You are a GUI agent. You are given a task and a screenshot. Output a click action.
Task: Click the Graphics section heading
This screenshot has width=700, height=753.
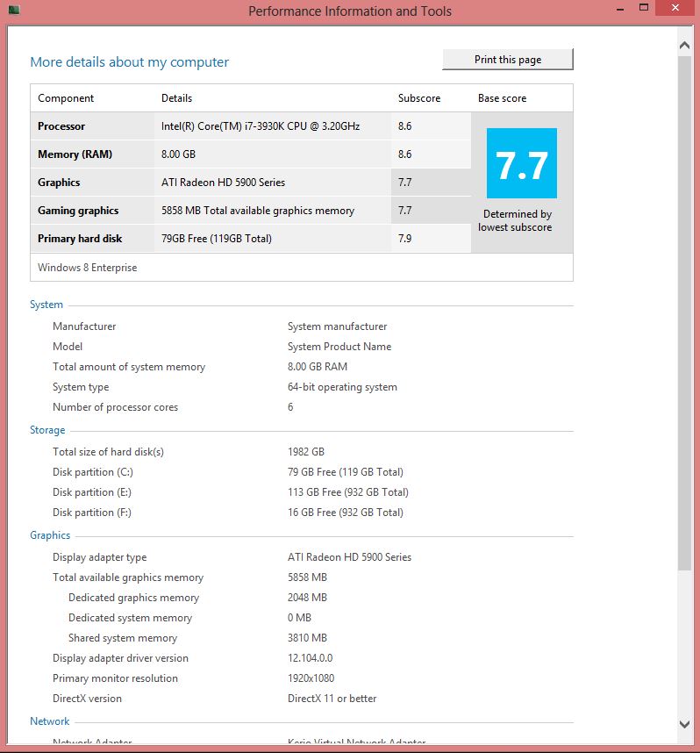click(x=50, y=535)
